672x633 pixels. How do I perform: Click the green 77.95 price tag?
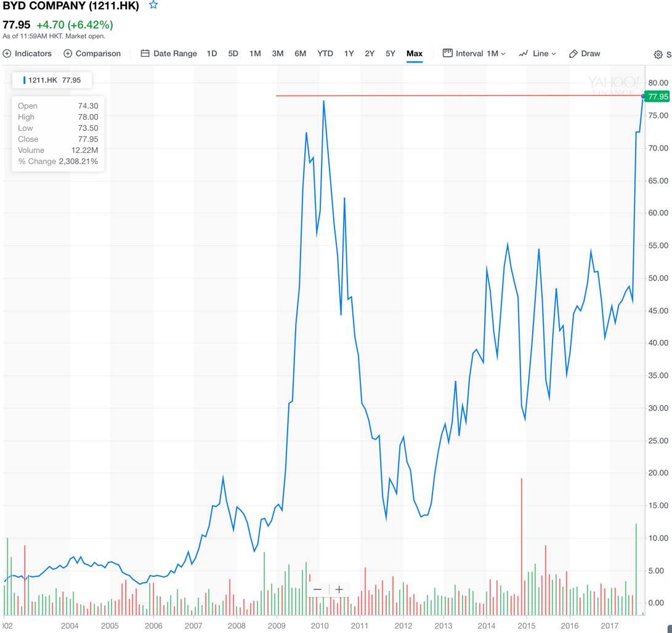658,97
